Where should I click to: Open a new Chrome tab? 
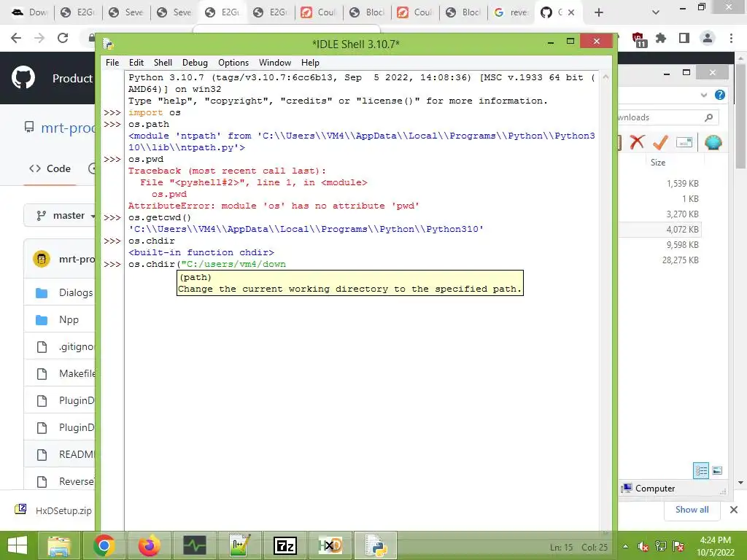[x=599, y=12]
